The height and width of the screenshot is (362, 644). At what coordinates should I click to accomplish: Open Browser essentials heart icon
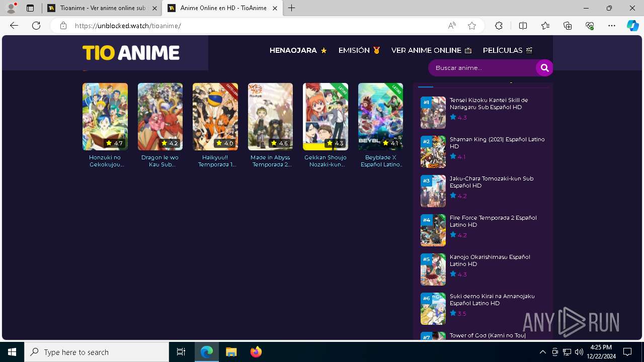[590, 26]
